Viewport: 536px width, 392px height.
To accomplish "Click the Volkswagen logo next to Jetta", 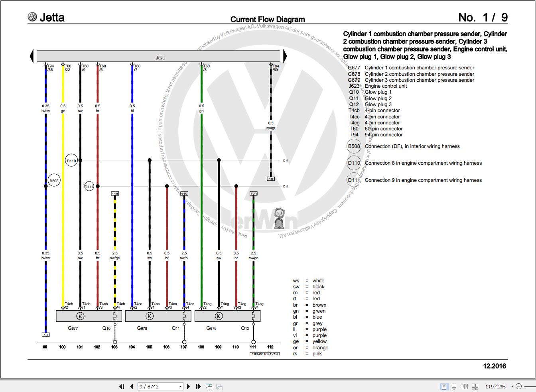I will (x=32, y=17).
